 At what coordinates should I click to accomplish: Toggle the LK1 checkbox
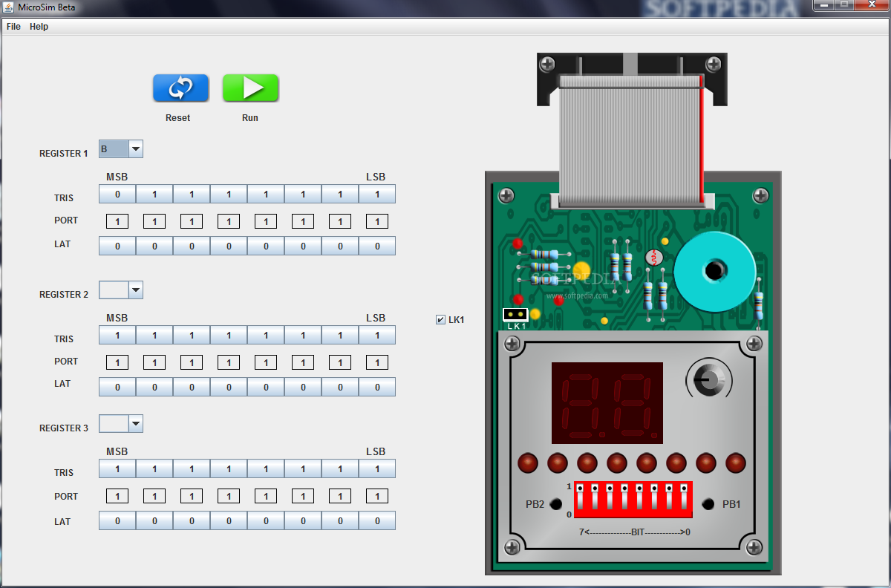440,320
